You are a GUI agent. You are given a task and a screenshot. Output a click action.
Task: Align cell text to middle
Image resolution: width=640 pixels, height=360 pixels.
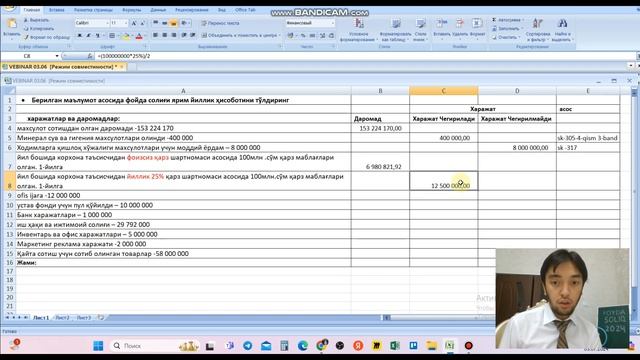[164, 23]
